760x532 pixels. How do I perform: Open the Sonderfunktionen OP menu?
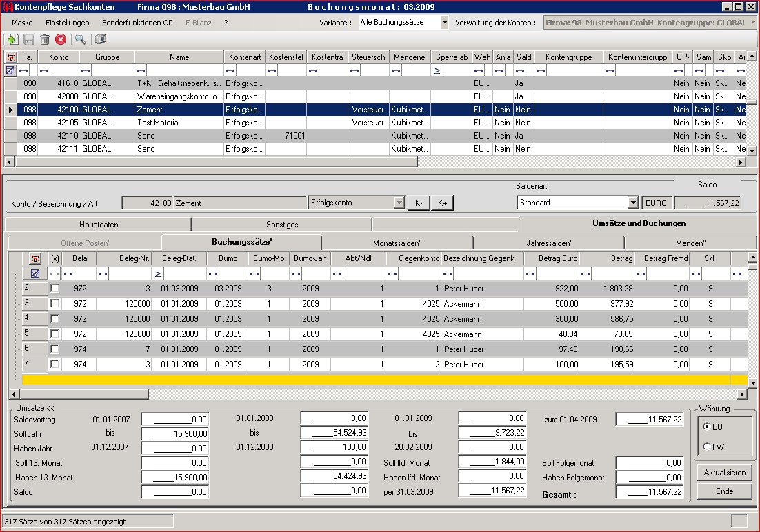click(x=137, y=23)
